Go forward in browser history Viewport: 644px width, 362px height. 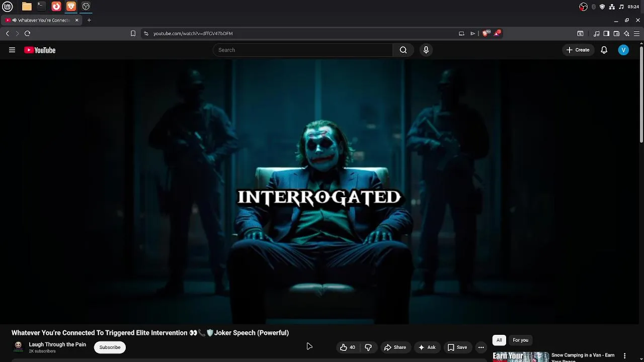pos(17,34)
